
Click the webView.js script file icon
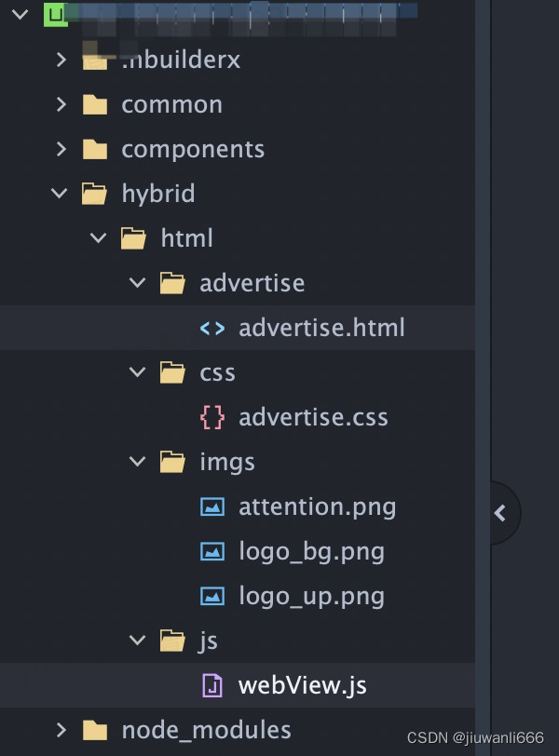212,685
